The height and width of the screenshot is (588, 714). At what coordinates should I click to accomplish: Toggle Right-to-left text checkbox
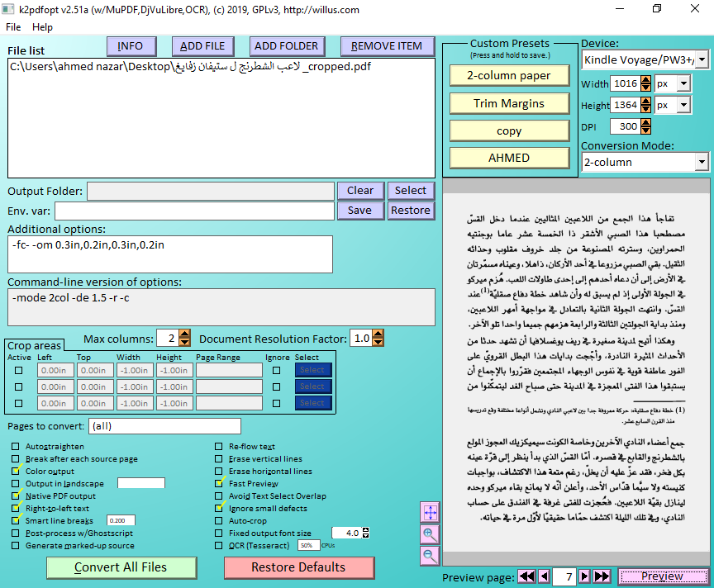click(16, 508)
